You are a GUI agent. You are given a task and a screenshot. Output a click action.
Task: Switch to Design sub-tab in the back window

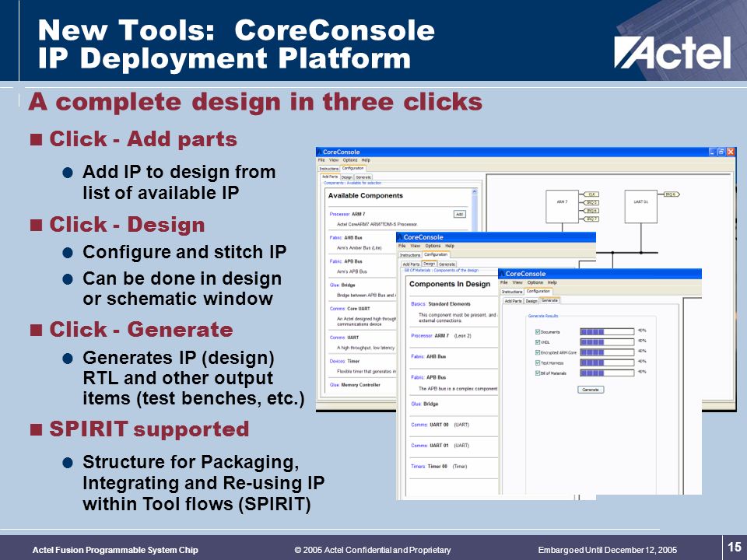[x=347, y=177]
